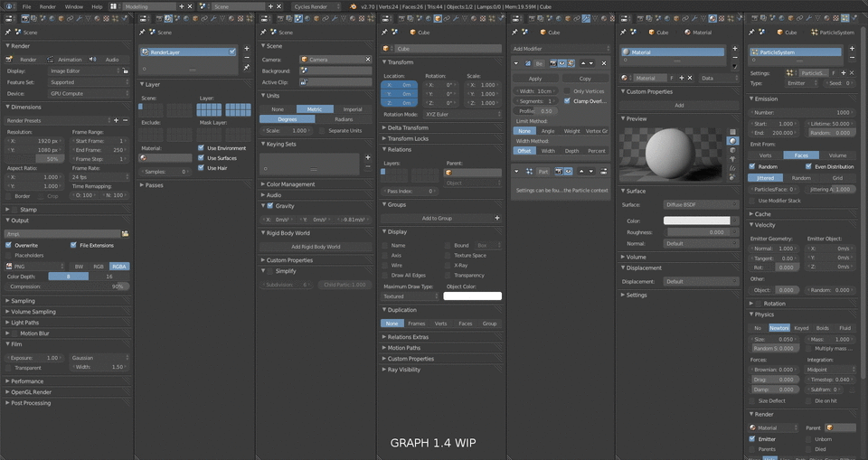
Task: Uncheck Use Environment in the Layer panel
Action: pyautogui.click(x=201, y=148)
